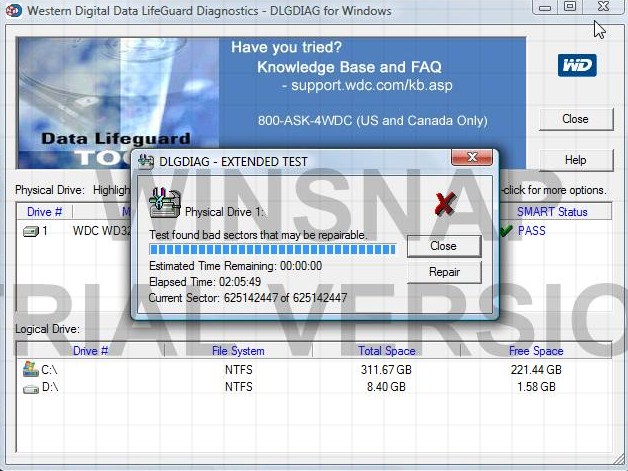
Task: Sort the list by the File System column header
Action: (238, 351)
